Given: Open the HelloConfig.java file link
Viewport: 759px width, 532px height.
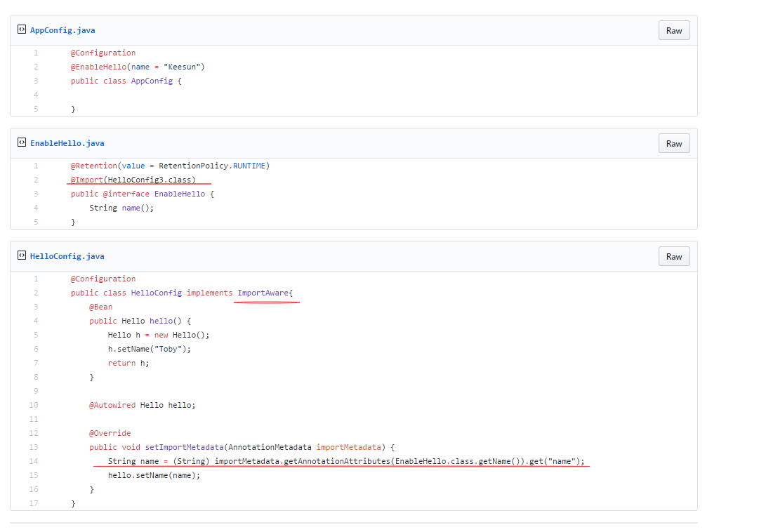Looking at the screenshot, I should [67, 256].
